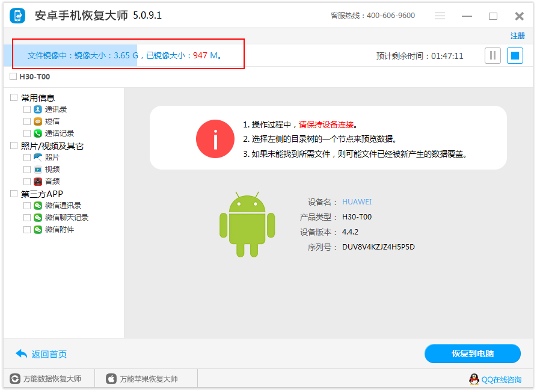
Task: Click the HUAWEI device name value
Action: (357, 201)
